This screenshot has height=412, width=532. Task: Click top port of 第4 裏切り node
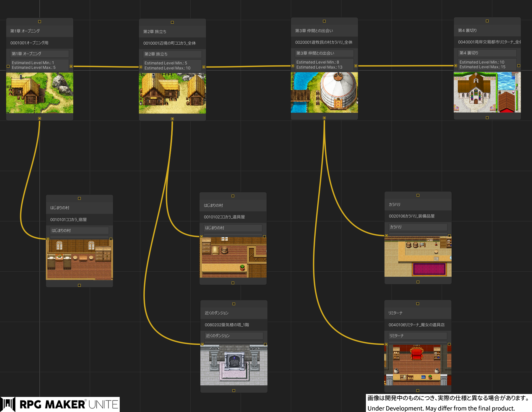coord(487,21)
